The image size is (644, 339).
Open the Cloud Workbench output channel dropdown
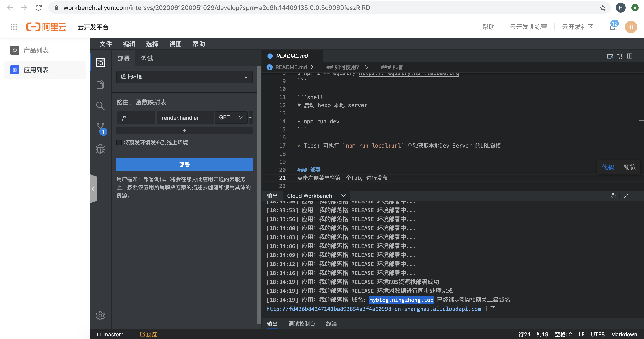click(316, 196)
